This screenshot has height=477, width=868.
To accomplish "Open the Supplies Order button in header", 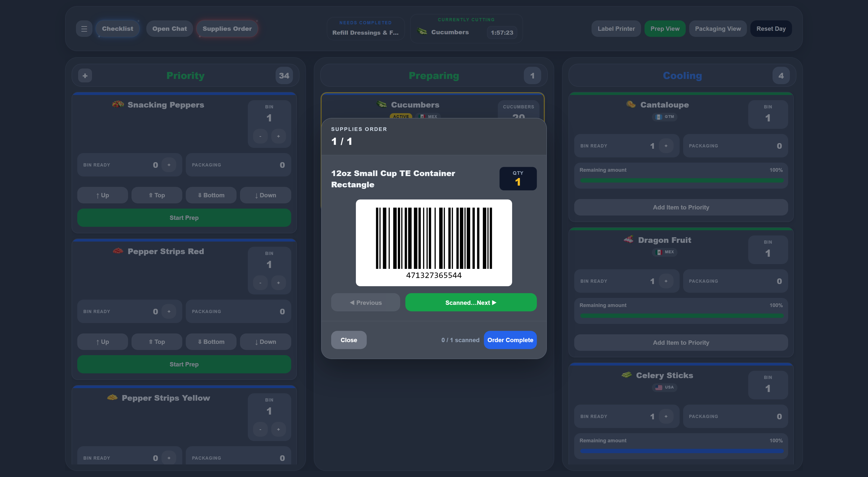I will click(x=227, y=29).
